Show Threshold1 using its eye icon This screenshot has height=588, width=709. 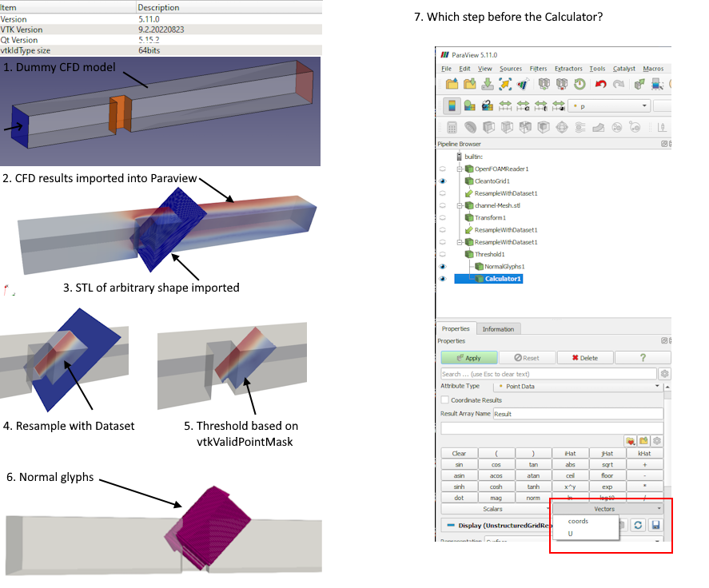pyautogui.click(x=442, y=254)
